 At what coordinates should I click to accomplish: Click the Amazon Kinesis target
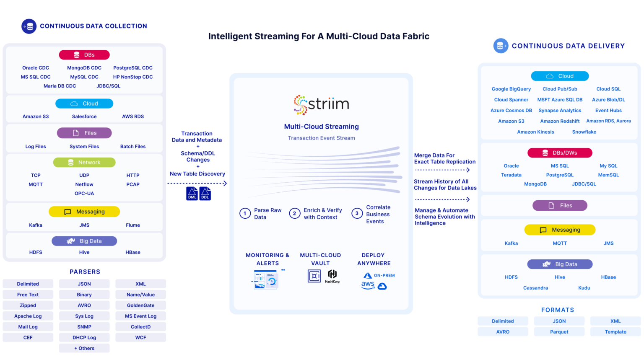pyautogui.click(x=535, y=132)
